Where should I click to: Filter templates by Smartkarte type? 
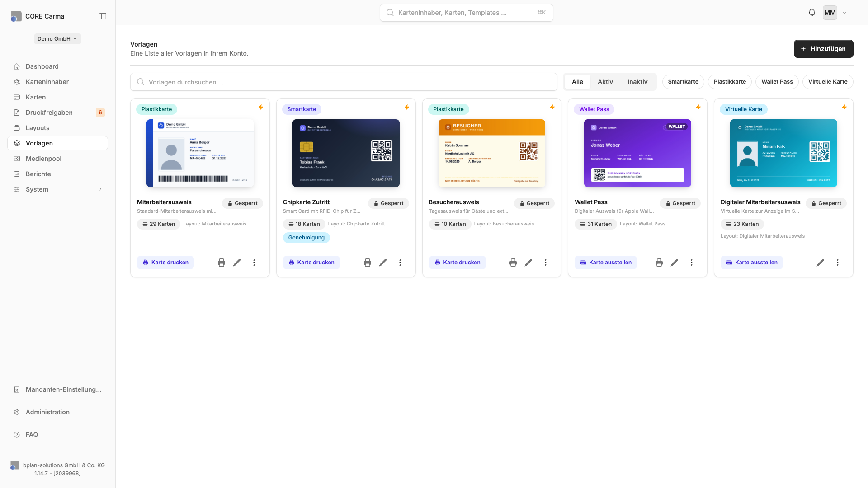click(x=683, y=82)
